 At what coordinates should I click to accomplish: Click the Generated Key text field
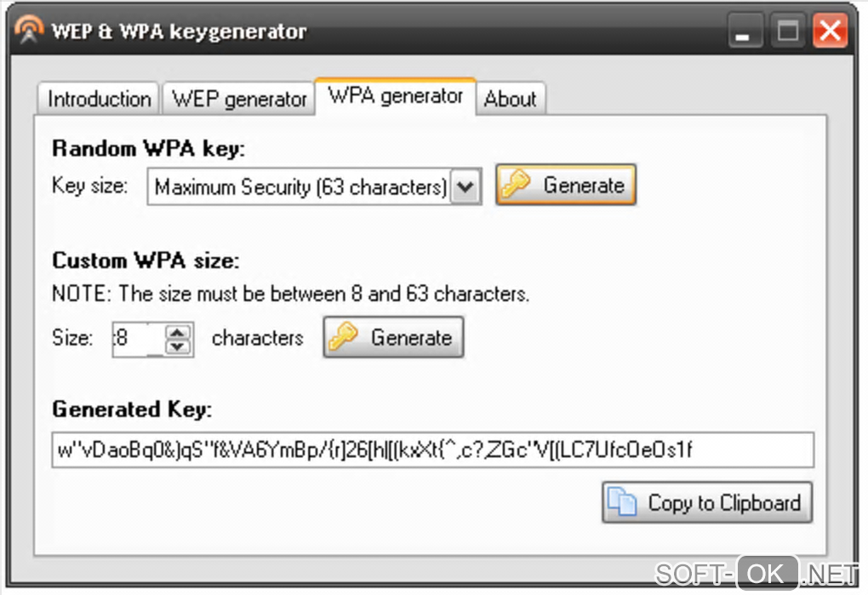pyautogui.click(x=432, y=450)
